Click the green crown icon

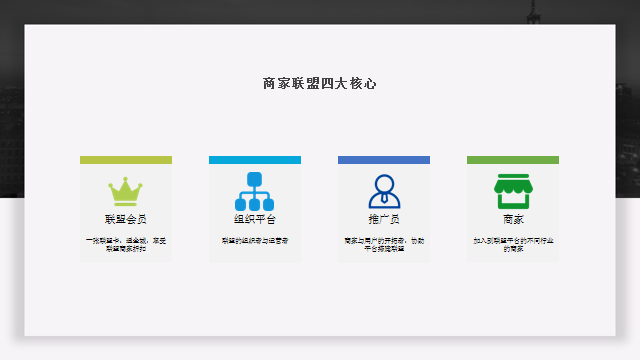(125, 191)
